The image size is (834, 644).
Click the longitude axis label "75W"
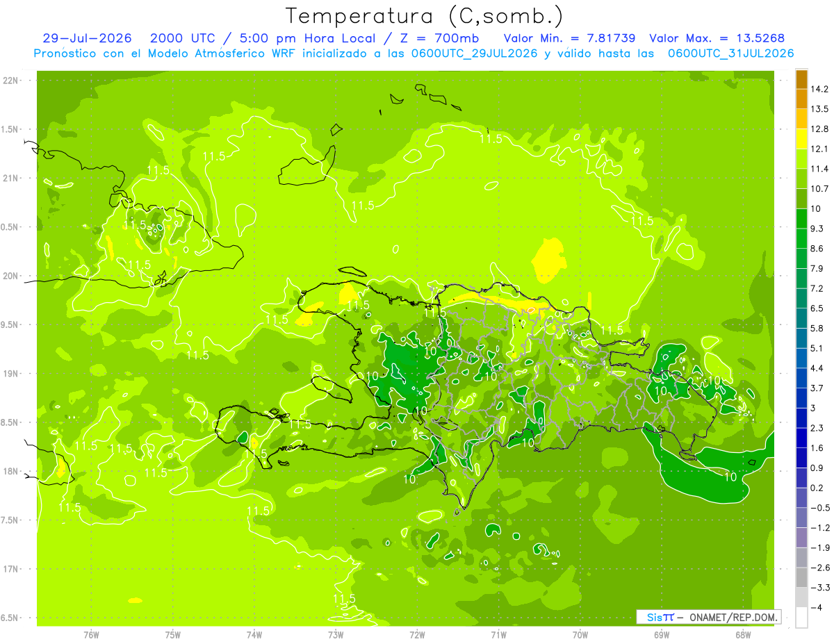coord(173,635)
